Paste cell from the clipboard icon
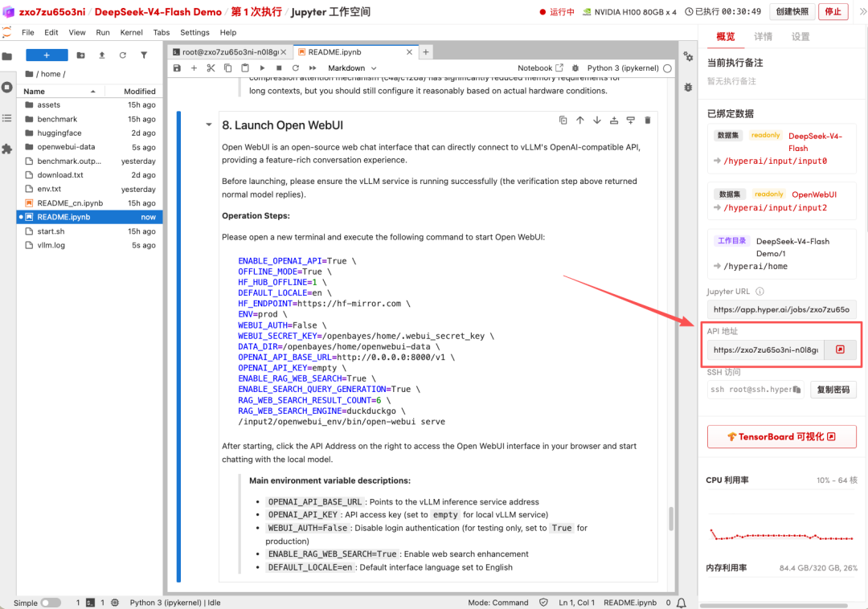This screenshot has width=868, height=609. pos(244,68)
